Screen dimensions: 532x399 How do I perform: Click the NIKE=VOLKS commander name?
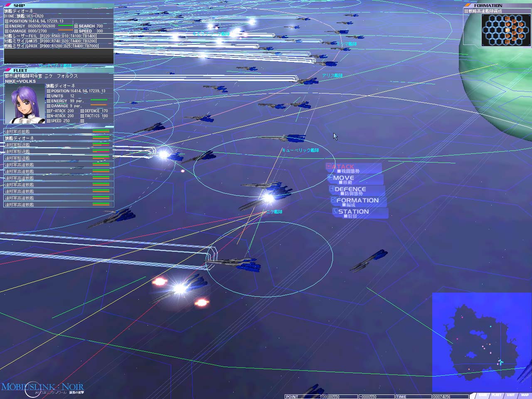(x=20, y=81)
